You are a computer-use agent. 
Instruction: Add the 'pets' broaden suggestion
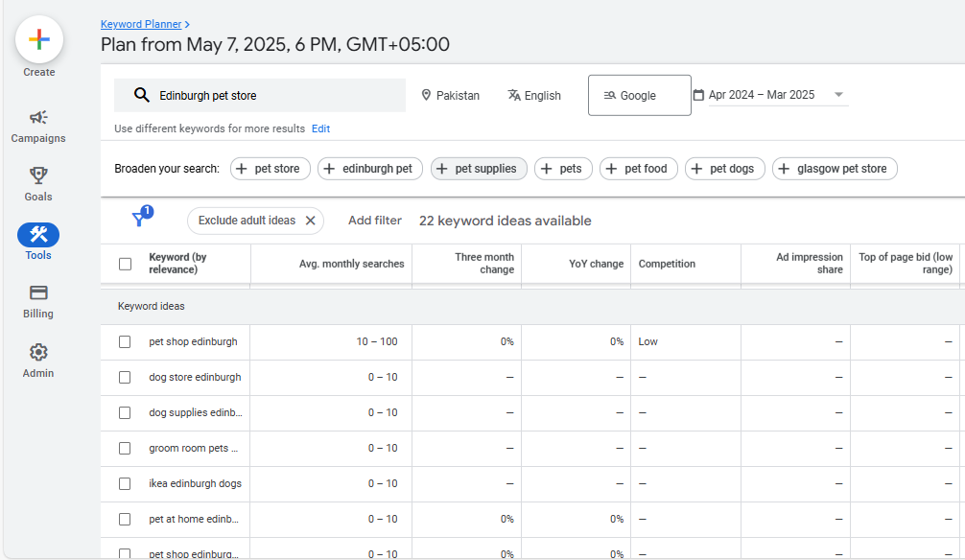(563, 169)
